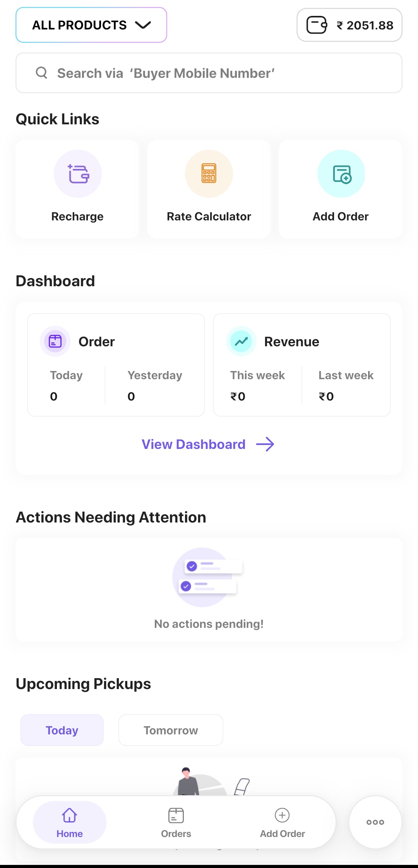Open the three-dots more options button
This screenshot has width=418, height=868.
(x=375, y=822)
